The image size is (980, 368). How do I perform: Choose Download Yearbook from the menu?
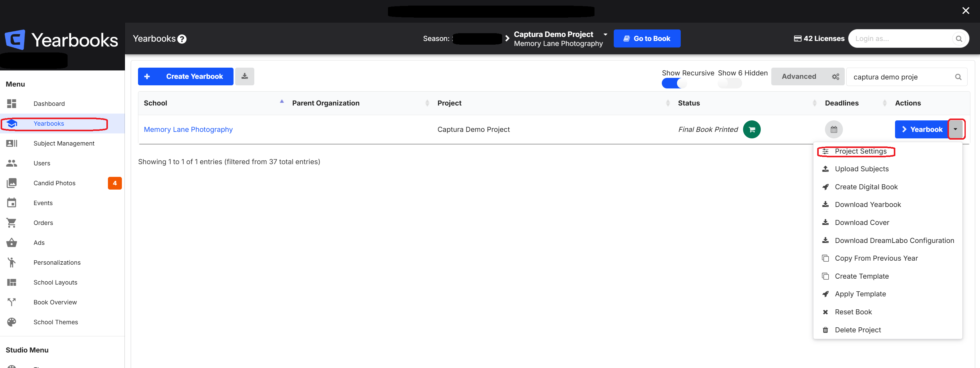(867, 204)
